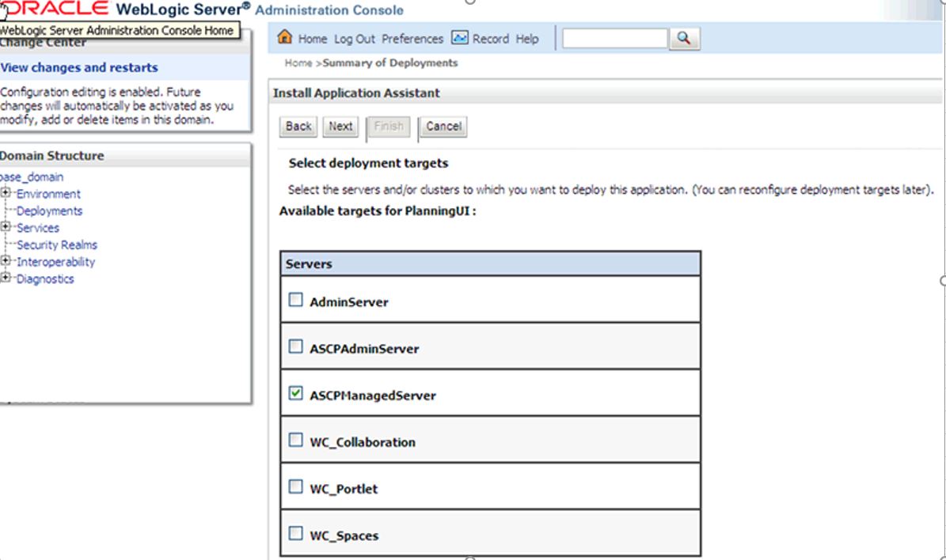Open Home in the top toolbar
946x560 pixels.
[x=313, y=40]
